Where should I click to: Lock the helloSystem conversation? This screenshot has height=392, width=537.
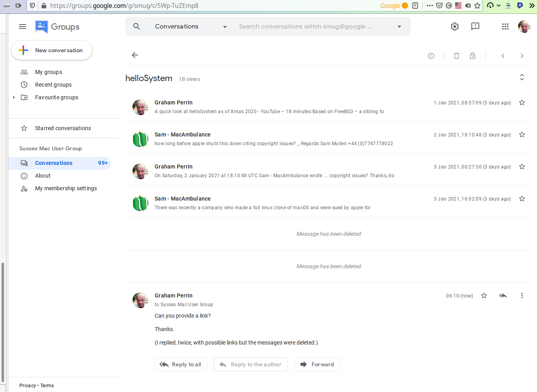pos(473,56)
